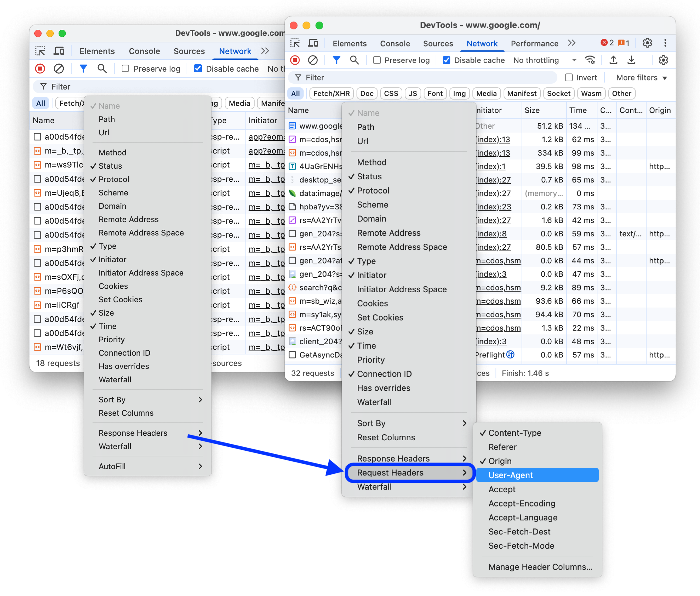This screenshot has width=700, height=596.
Task: Stop recording with the red record button
Action: (x=295, y=60)
